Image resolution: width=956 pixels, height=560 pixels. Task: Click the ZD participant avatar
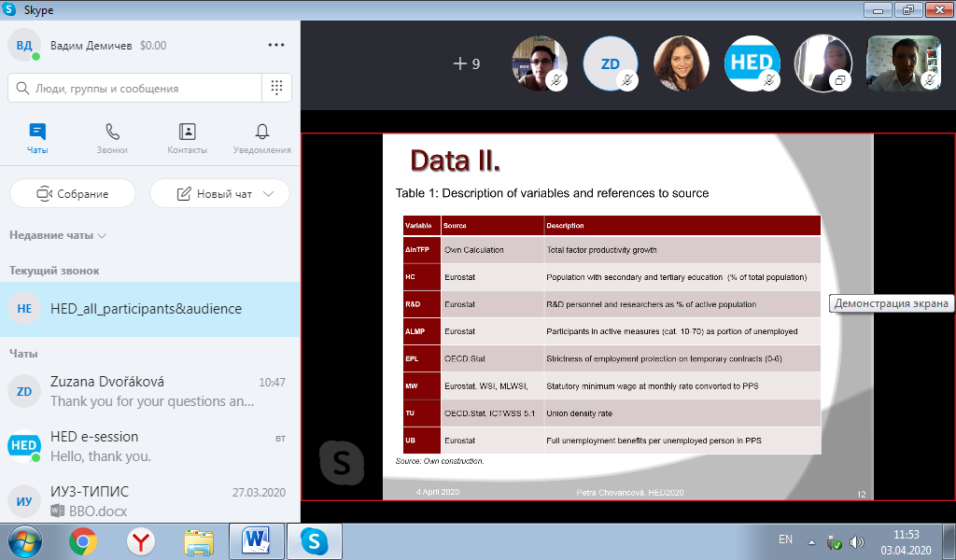[611, 63]
